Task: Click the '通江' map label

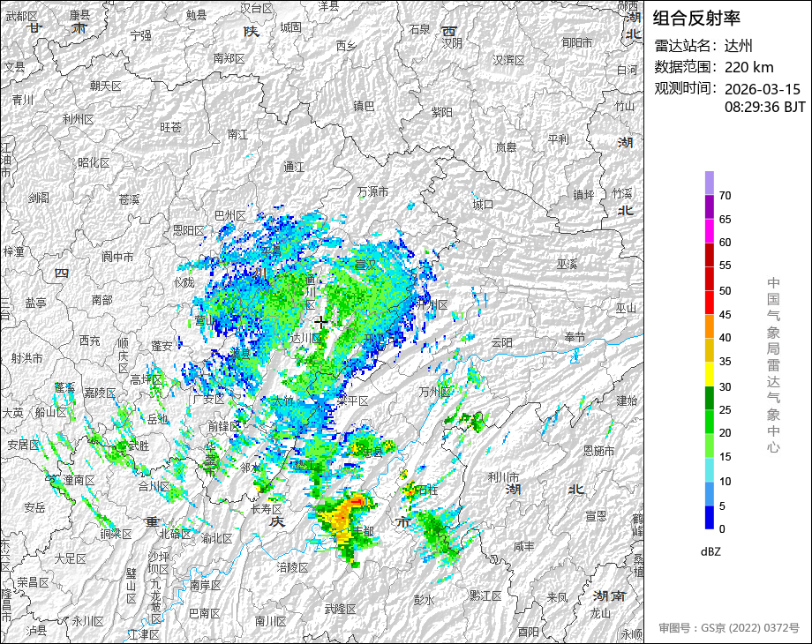Action: click(x=294, y=168)
